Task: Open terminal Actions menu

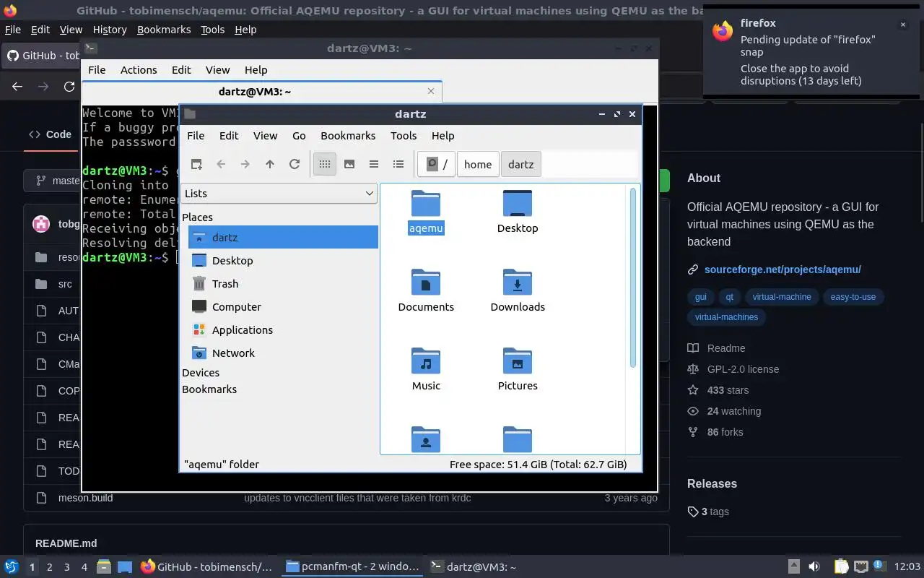Action: tap(139, 69)
